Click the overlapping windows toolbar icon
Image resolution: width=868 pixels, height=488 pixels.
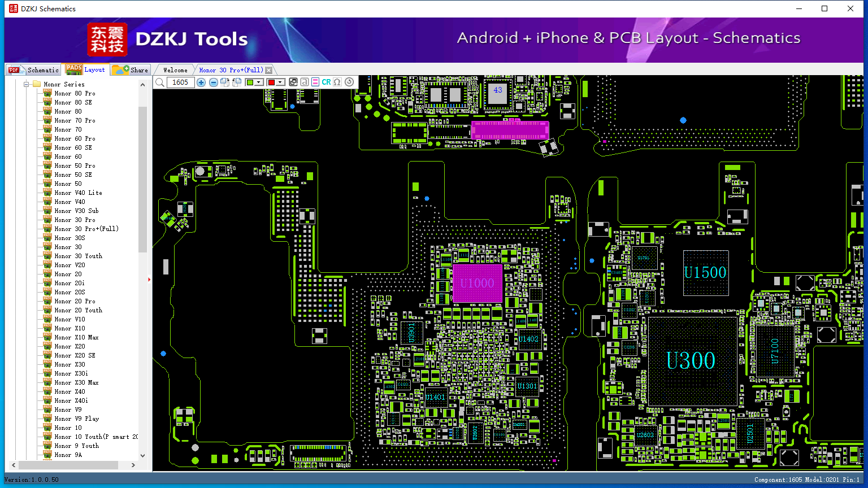coord(293,82)
